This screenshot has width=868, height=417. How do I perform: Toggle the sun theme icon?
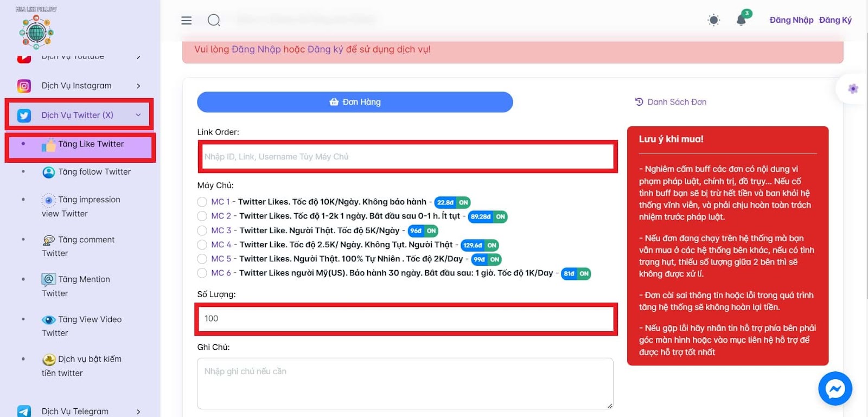[x=714, y=20]
